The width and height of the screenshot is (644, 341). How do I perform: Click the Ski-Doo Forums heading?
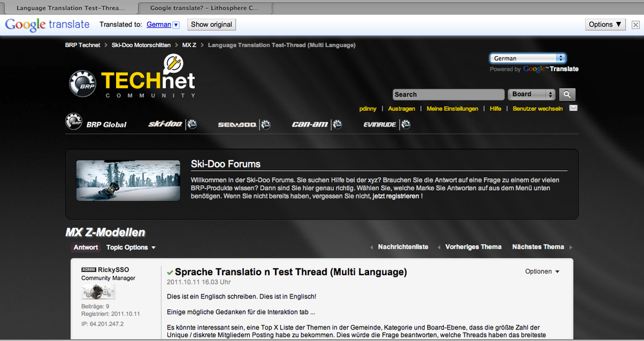pos(225,164)
